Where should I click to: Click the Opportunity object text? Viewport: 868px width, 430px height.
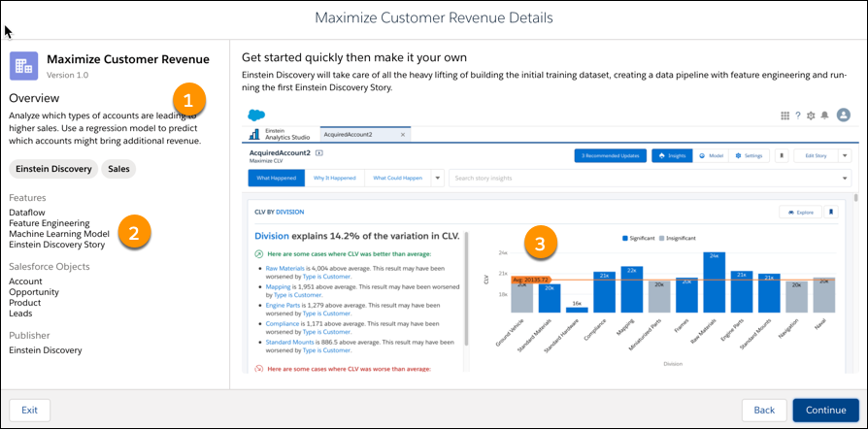34,292
